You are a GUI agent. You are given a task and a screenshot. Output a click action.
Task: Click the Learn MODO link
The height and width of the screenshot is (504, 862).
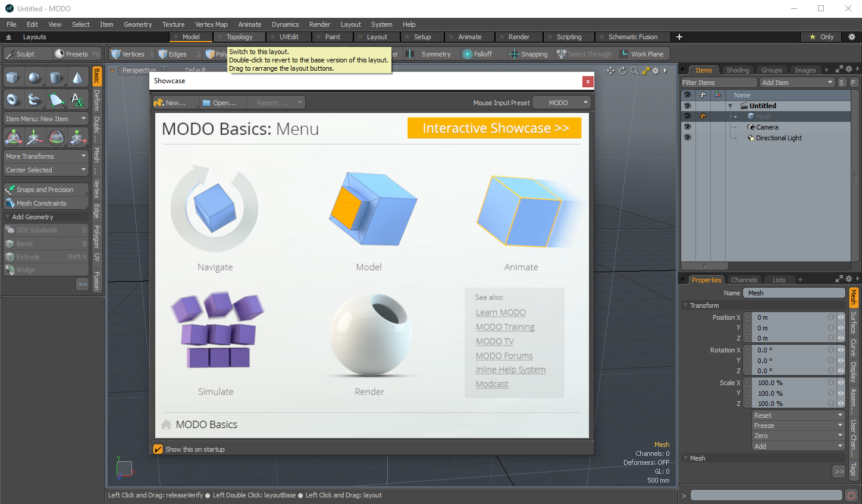(x=501, y=313)
